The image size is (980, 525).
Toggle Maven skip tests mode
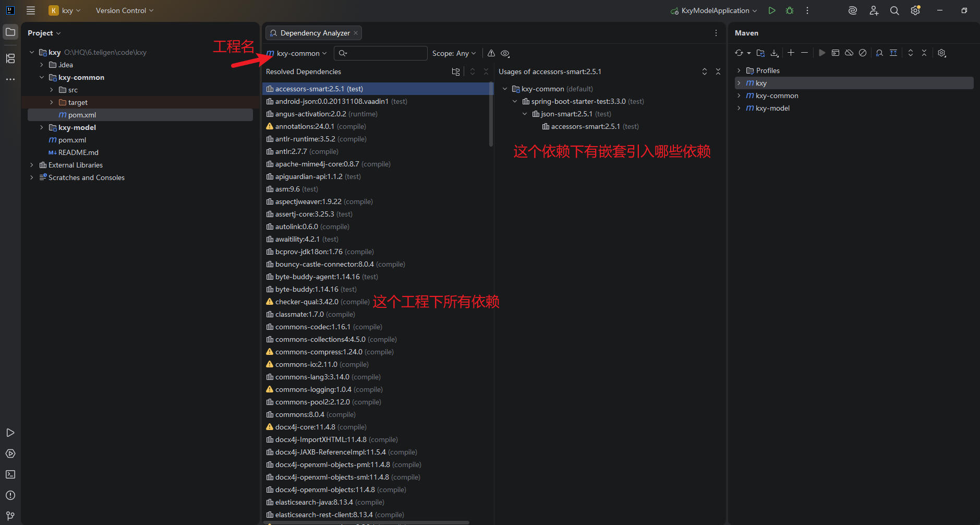point(863,53)
